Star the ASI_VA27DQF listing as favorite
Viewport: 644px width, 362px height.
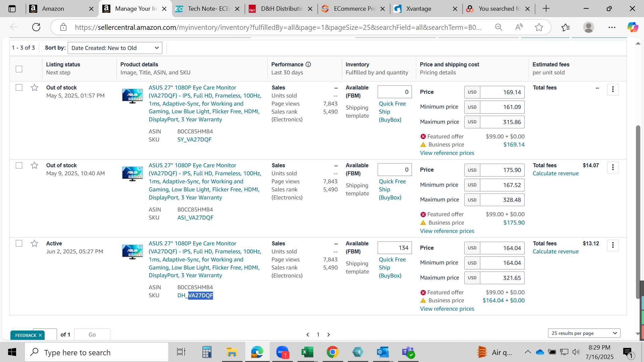pos(34,166)
